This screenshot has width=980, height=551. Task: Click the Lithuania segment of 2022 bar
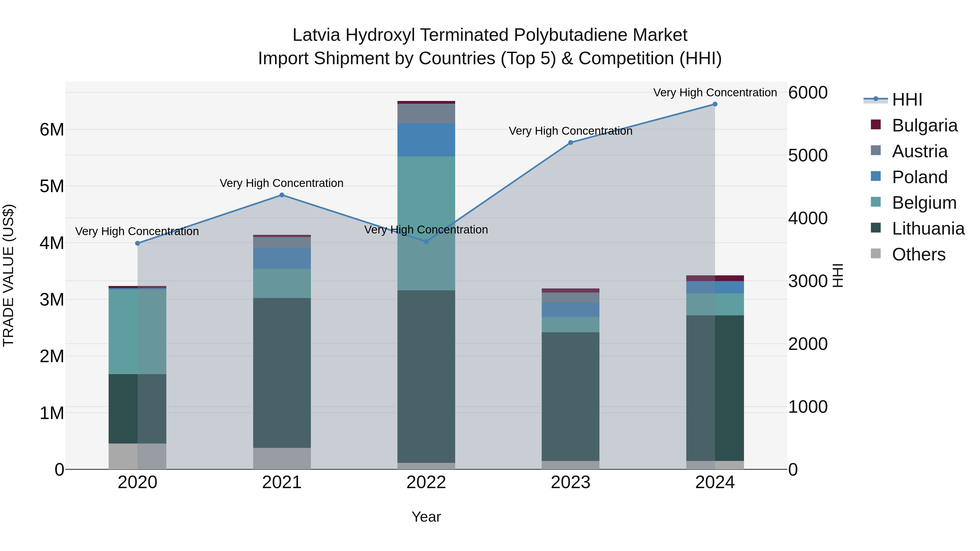[427, 377]
